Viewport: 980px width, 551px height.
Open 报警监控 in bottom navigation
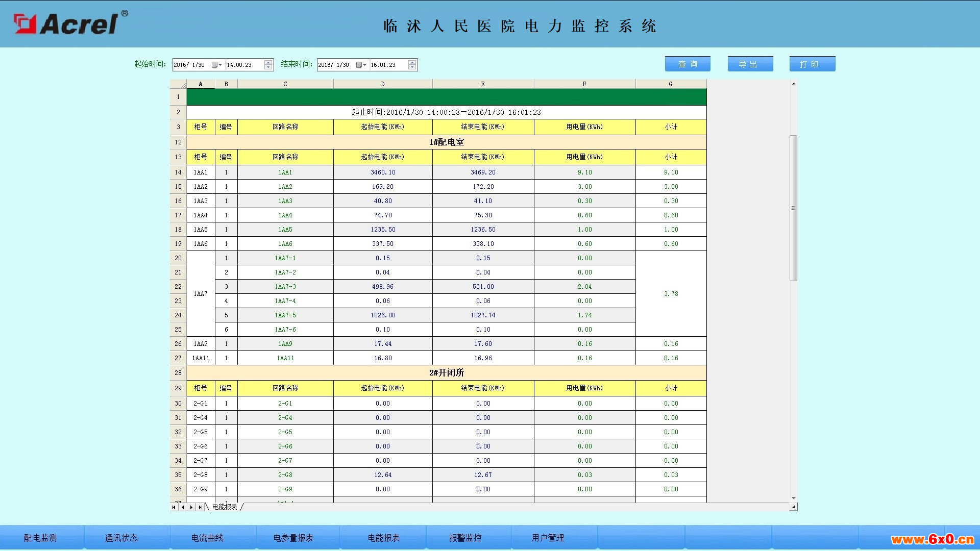465,538
